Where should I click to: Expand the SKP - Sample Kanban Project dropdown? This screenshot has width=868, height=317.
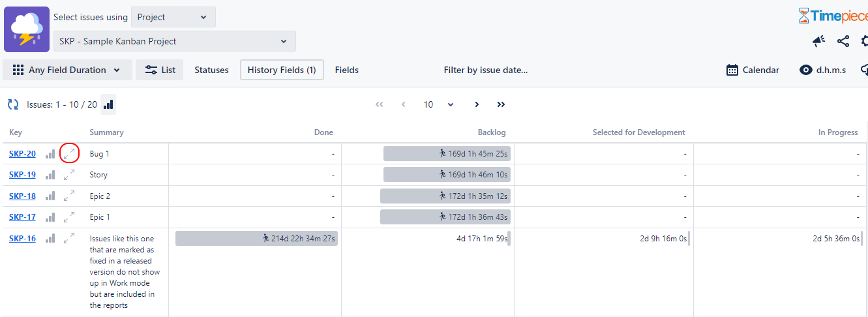click(174, 41)
